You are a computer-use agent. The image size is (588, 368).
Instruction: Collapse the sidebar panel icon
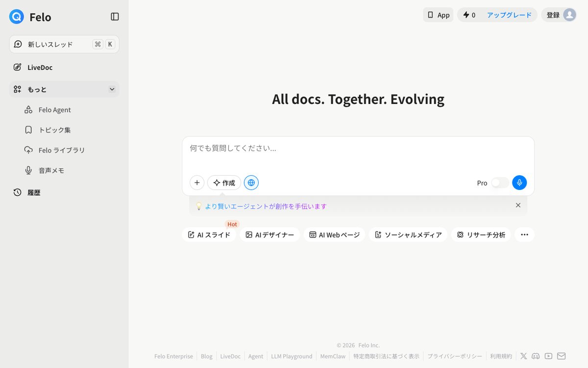pyautogui.click(x=115, y=17)
